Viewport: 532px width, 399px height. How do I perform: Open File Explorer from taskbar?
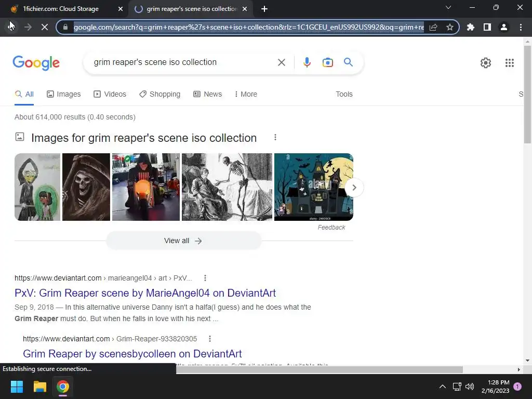click(x=39, y=387)
